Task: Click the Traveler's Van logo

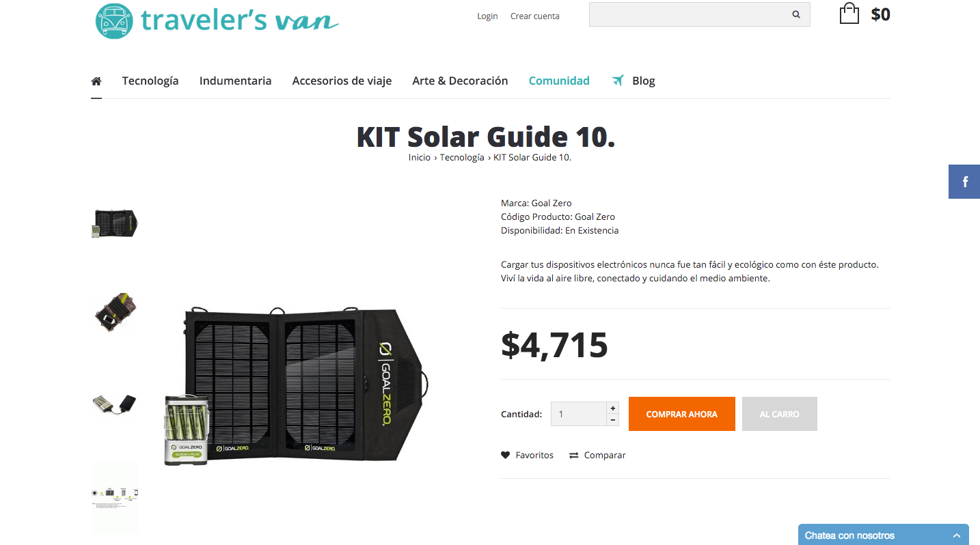Action: coord(217,20)
